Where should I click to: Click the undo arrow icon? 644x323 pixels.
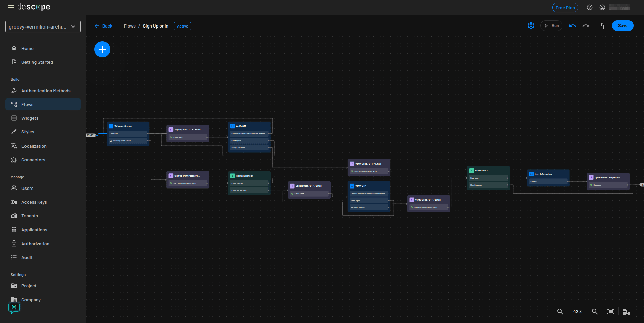tap(572, 25)
